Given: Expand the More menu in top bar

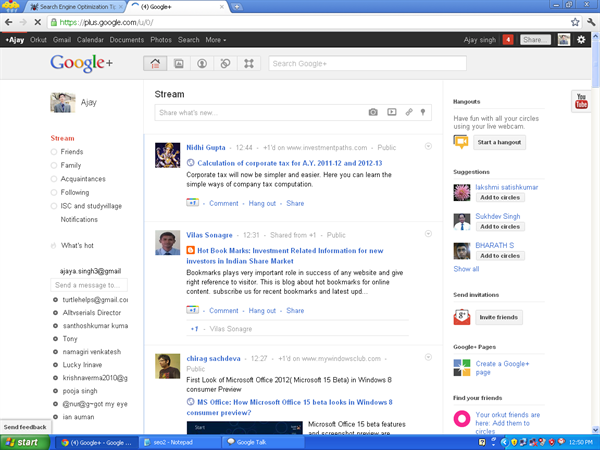Looking at the screenshot, I should click(x=216, y=40).
